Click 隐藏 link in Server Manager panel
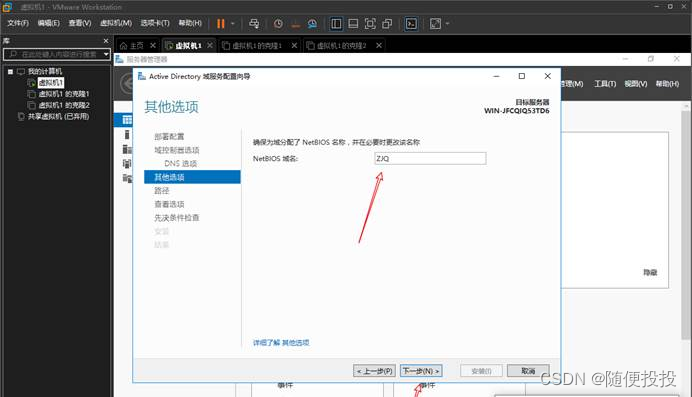Viewport: 692px width, 397px height. (650, 273)
